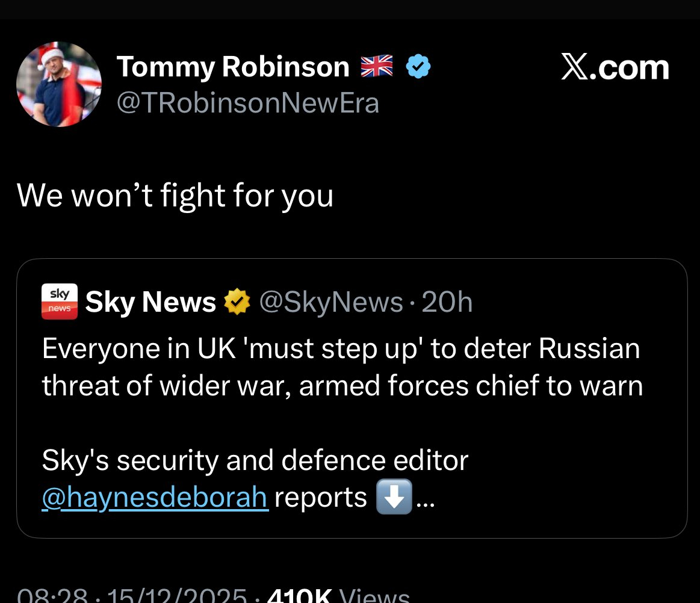700x603 pixels.
Task: Click 'Sky's security and defence editor' line
Action: click(255, 460)
